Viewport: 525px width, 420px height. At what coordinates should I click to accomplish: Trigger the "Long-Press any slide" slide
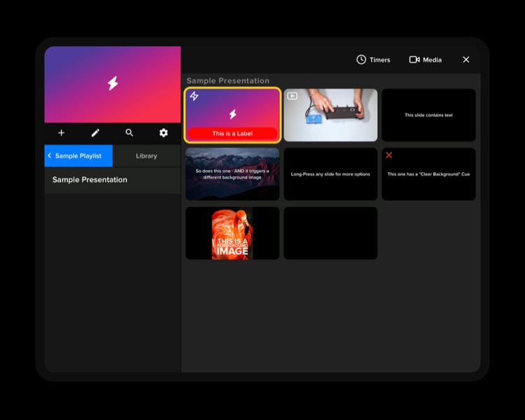pos(330,174)
